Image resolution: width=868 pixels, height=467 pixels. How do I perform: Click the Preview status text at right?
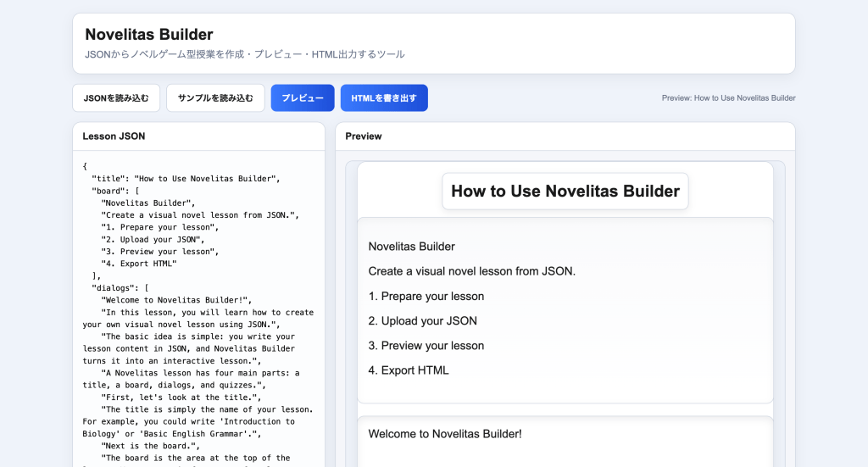click(x=728, y=98)
